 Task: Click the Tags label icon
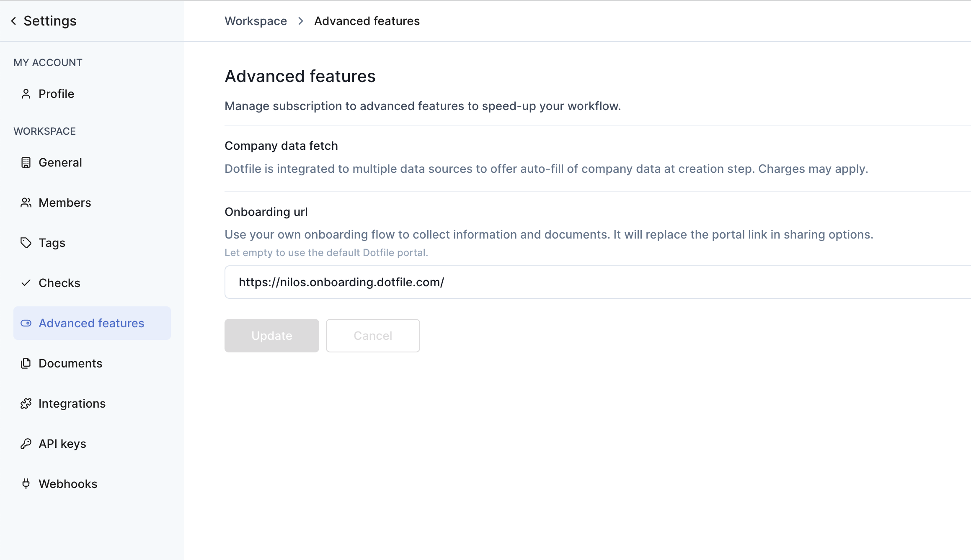26,243
